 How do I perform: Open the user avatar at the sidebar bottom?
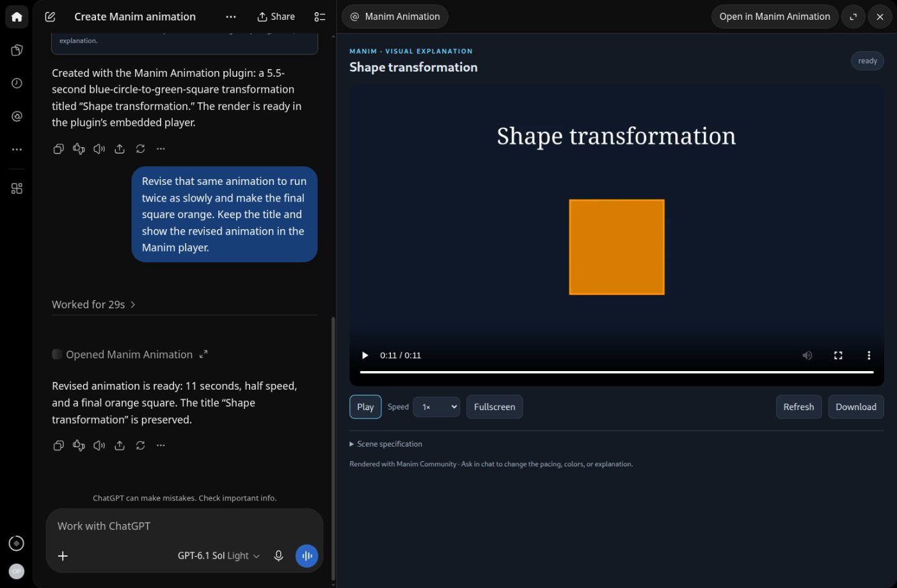click(x=17, y=571)
